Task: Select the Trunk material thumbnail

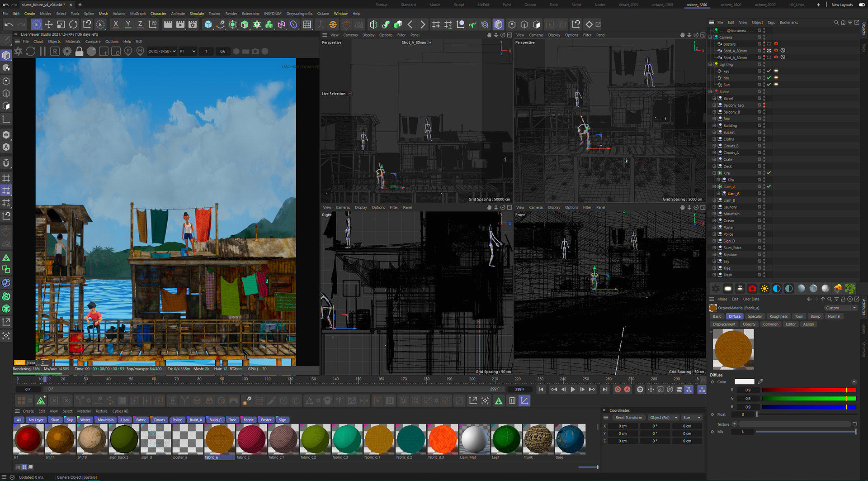Action: [538, 439]
